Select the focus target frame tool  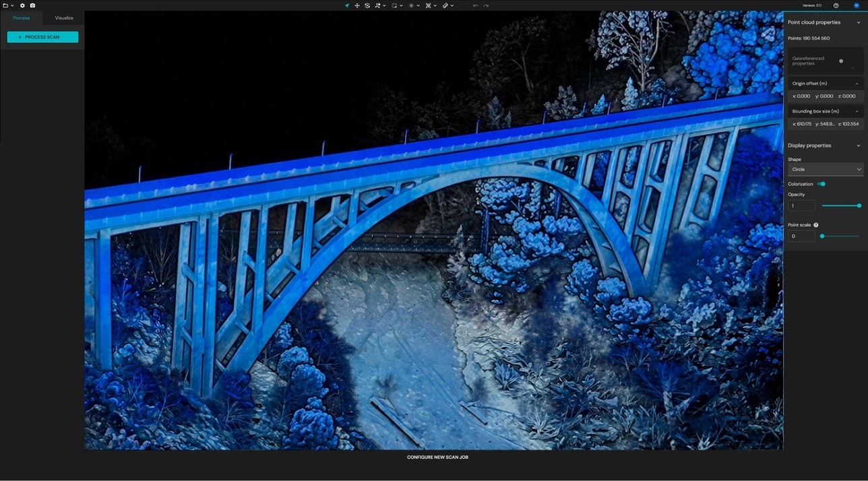(428, 5)
